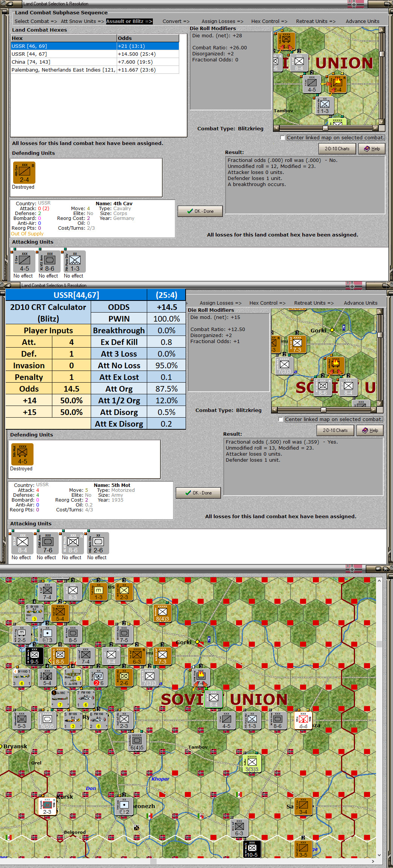
Task: Go to the Att Snow Units step
Action: (x=82, y=21)
